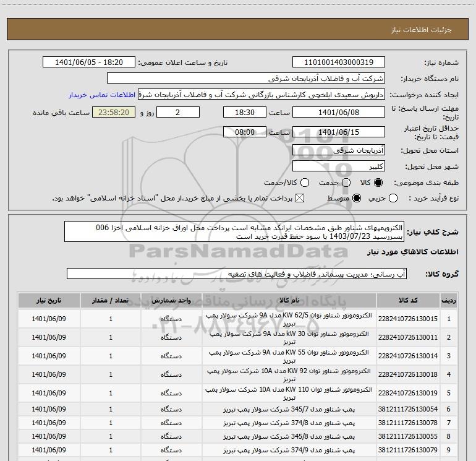Click the countdown timer 23:58:20
Viewport: 476px width, 461px height.
coord(114,112)
